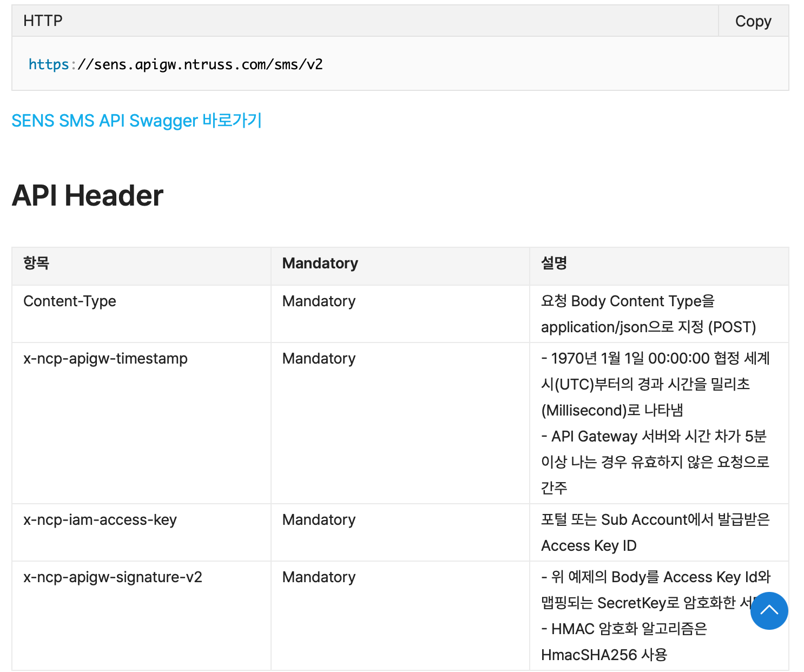
Task: Copy the HTTP code block
Action: (753, 21)
